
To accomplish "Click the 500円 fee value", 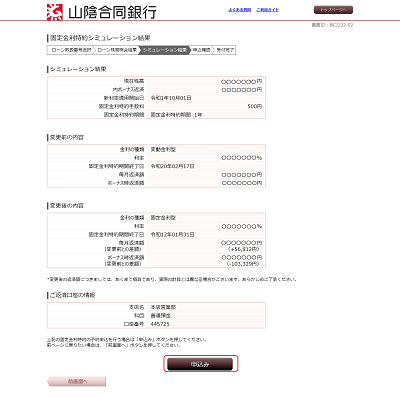I will [x=255, y=106].
